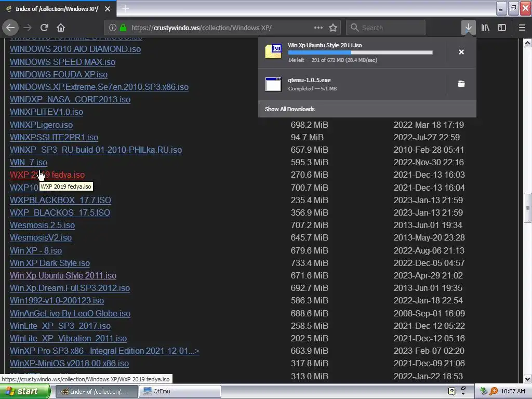Cancel the Win Xp Ubuntu Style download

tap(461, 52)
